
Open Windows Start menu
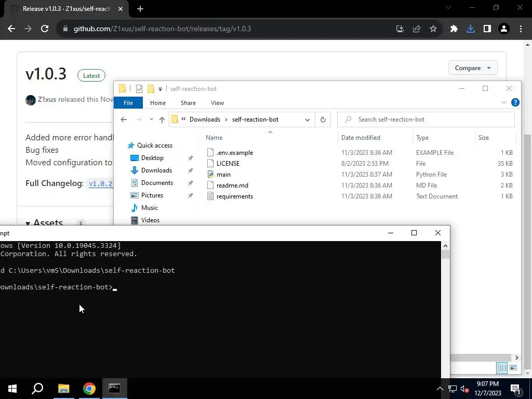(x=12, y=389)
